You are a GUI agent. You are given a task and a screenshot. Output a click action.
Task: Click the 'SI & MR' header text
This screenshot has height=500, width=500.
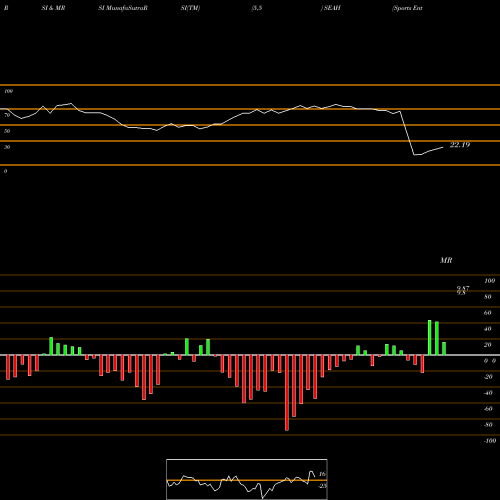[53, 8]
